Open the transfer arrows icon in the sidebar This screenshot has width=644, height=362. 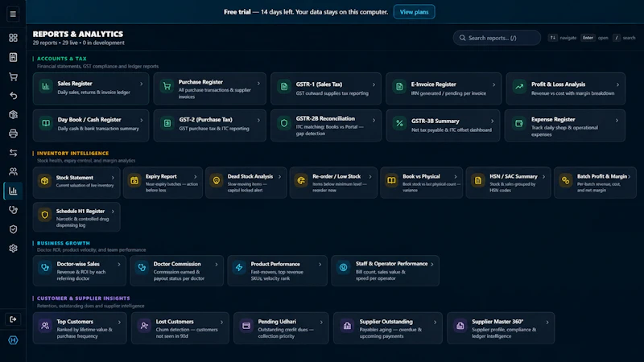(x=13, y=153)
